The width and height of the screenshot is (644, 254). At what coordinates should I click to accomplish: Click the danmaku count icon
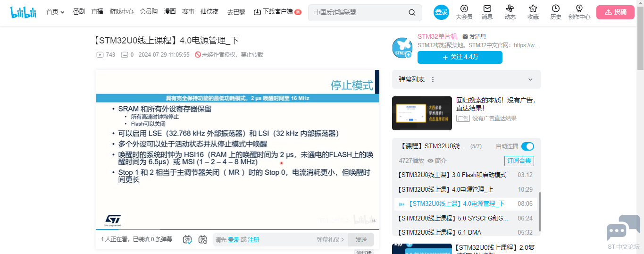[125, 55]
